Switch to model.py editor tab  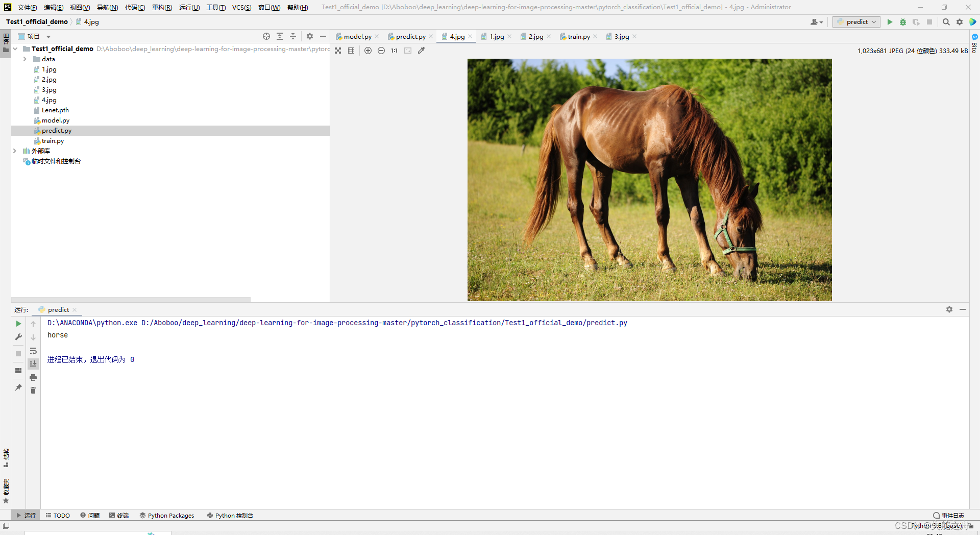(x=357, y=37)
